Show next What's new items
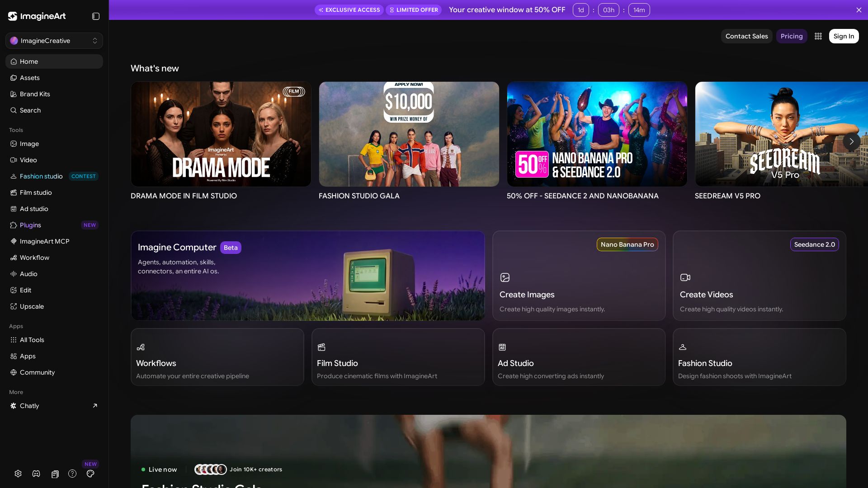Viewport: 868px width, 488px height. [852, 141]
